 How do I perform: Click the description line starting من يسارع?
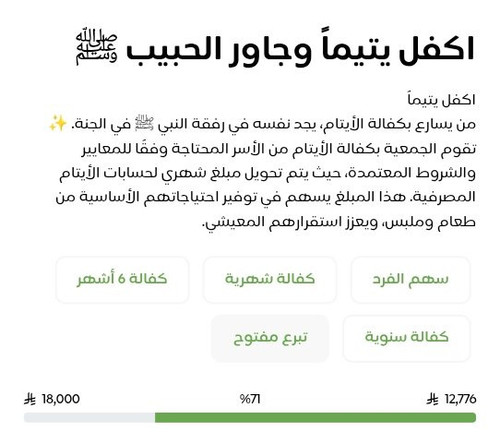(262, 124)
